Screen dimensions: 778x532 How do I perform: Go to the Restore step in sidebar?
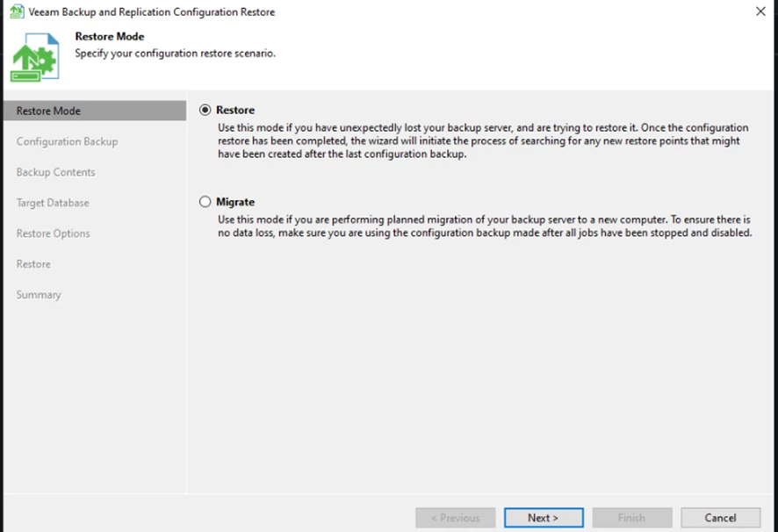pos(33,264)
